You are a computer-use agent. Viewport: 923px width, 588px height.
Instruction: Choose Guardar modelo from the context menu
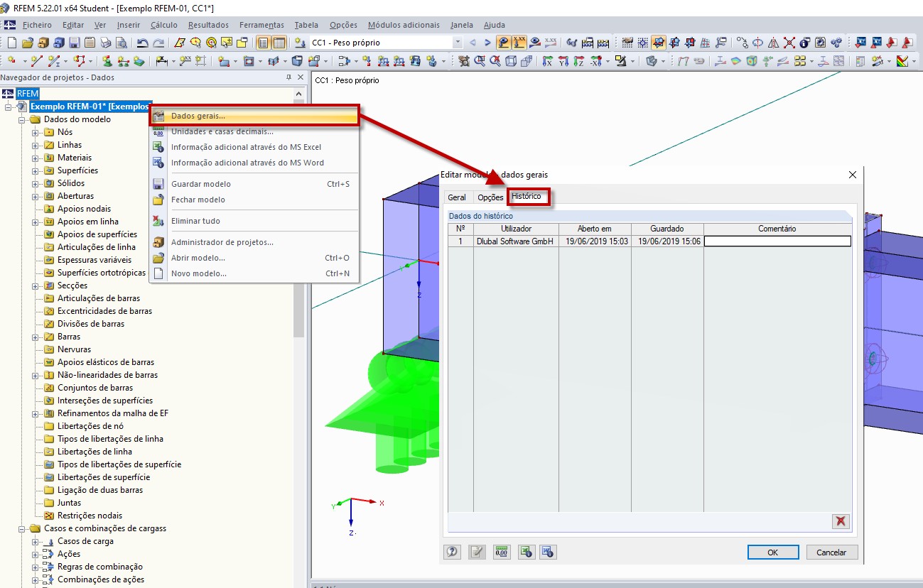coord(254,184)
